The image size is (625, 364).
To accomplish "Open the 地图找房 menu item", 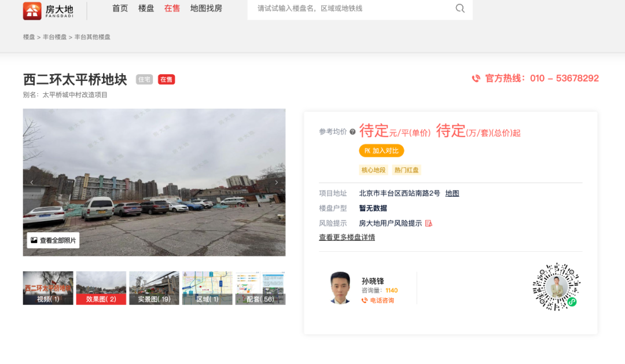I will tap(206, 9).
